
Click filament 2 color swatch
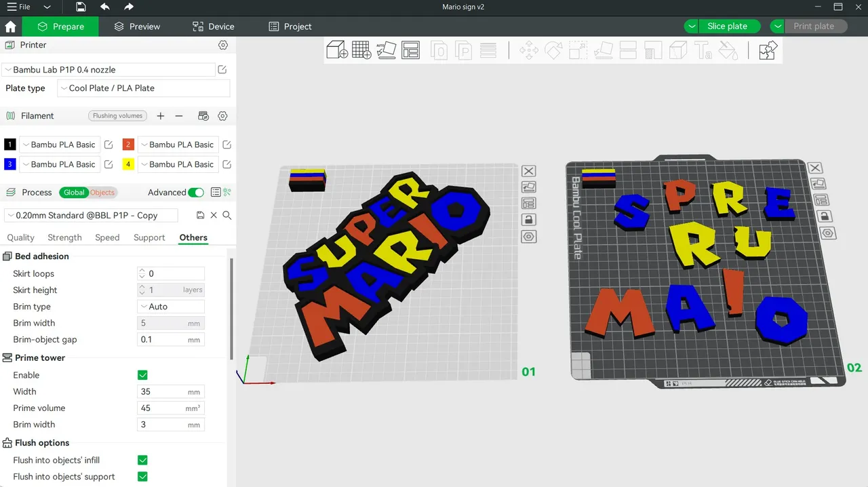pyautogui.click(x=128, y=144)
